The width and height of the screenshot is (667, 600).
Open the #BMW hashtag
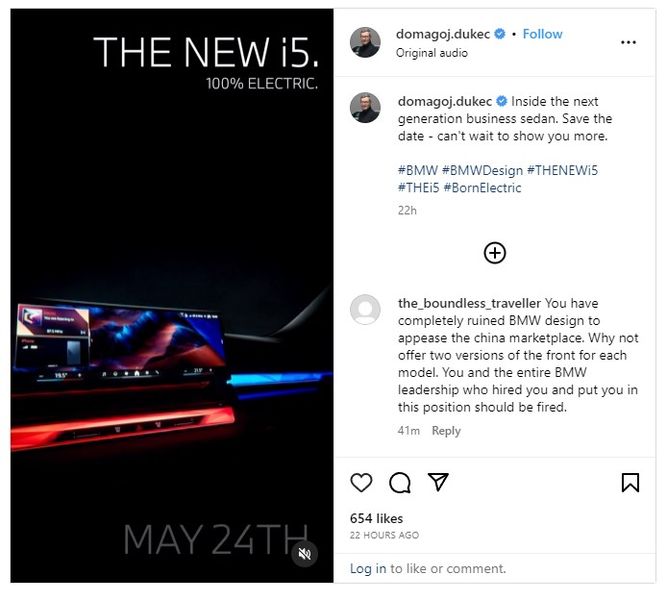click(x=418, y=170)
